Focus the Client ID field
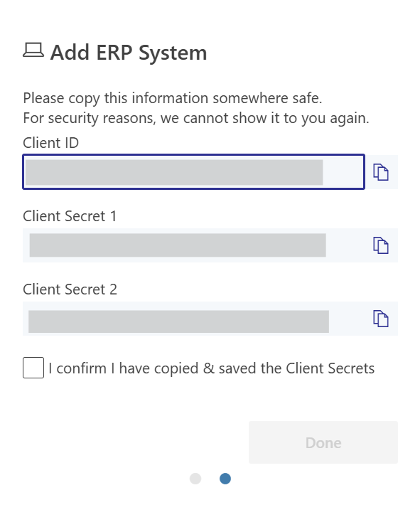This screenshot has width=420, height=532. [193, 172]
